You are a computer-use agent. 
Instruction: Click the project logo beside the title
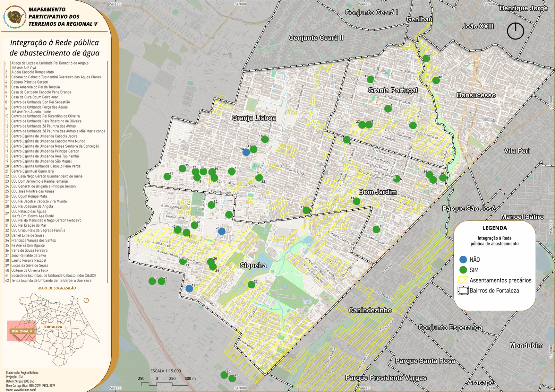[x=15, y=16]
